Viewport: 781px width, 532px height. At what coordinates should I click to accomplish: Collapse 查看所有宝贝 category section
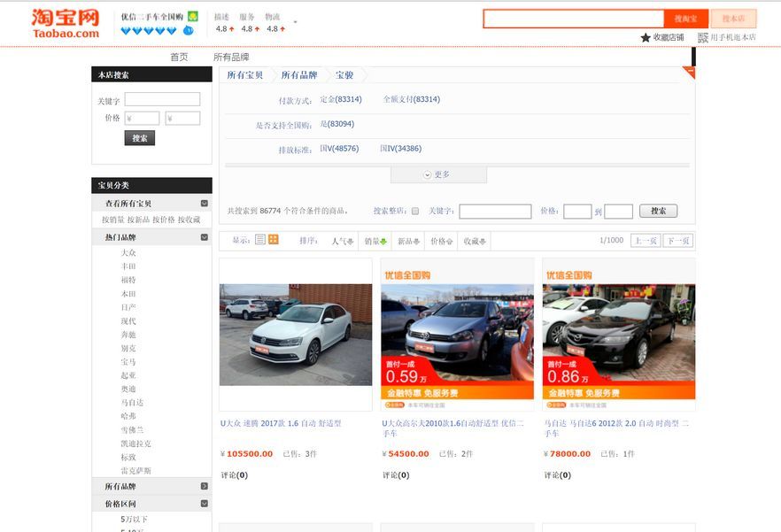[205, 204]
